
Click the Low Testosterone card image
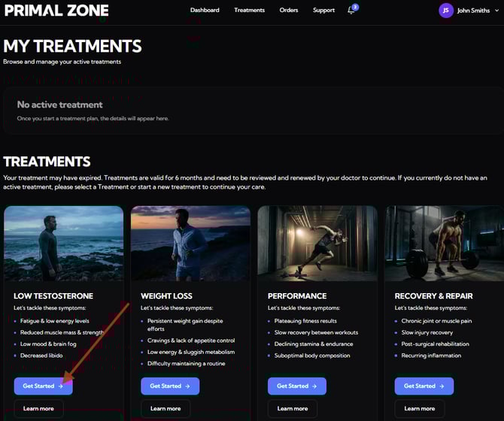pos(63,243)
